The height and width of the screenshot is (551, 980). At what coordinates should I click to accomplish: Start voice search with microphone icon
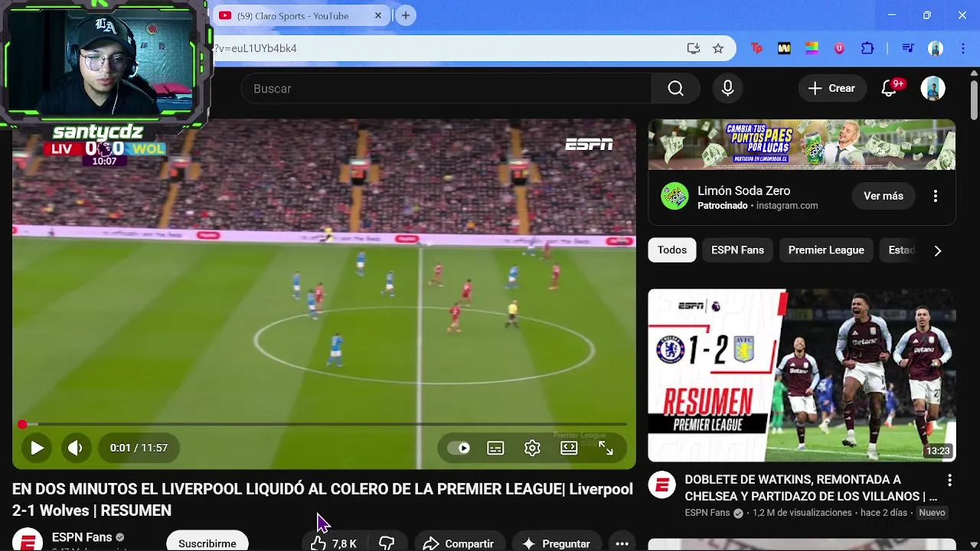tap(727, 89)
